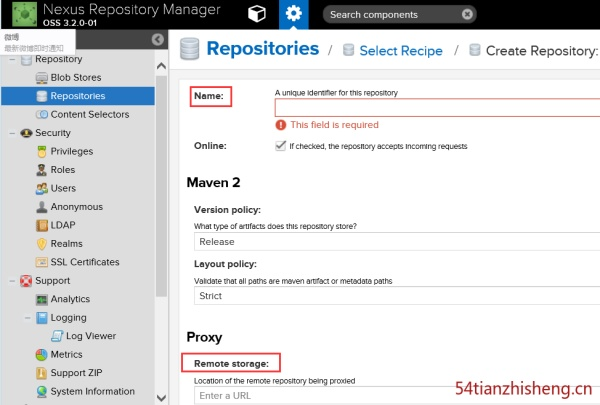The width and height of the screenshot is (600, 405).
Task: Open the Metrics pie chart icon
Action: tap(42, 355)
